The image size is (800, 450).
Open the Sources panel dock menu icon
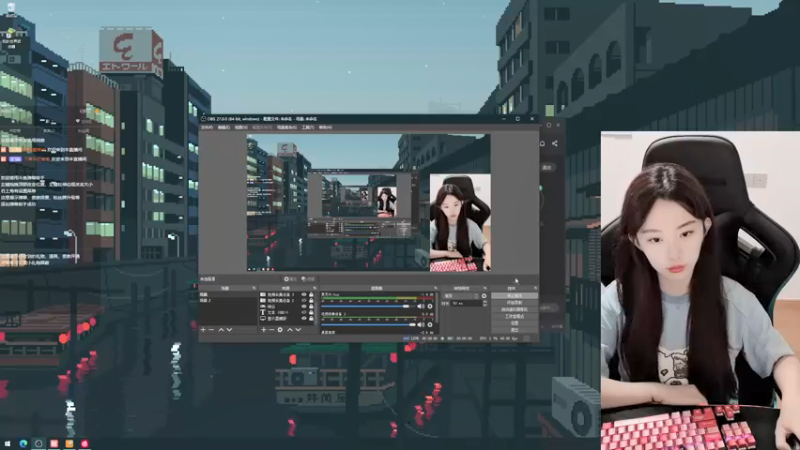[314, 288]
